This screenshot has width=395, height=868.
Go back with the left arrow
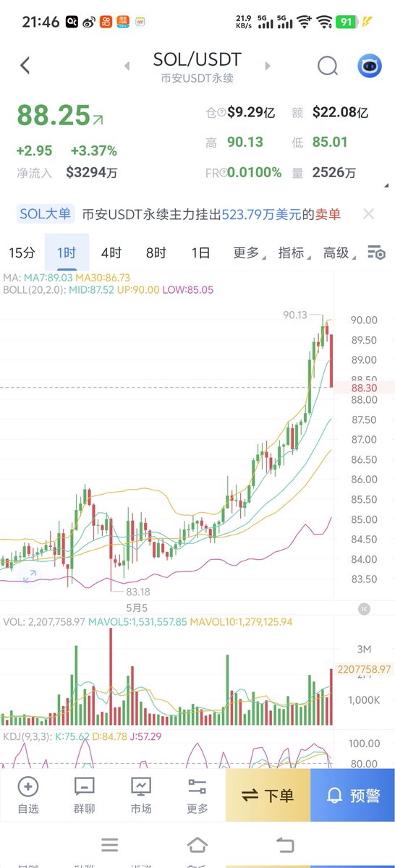click(25, 65)
